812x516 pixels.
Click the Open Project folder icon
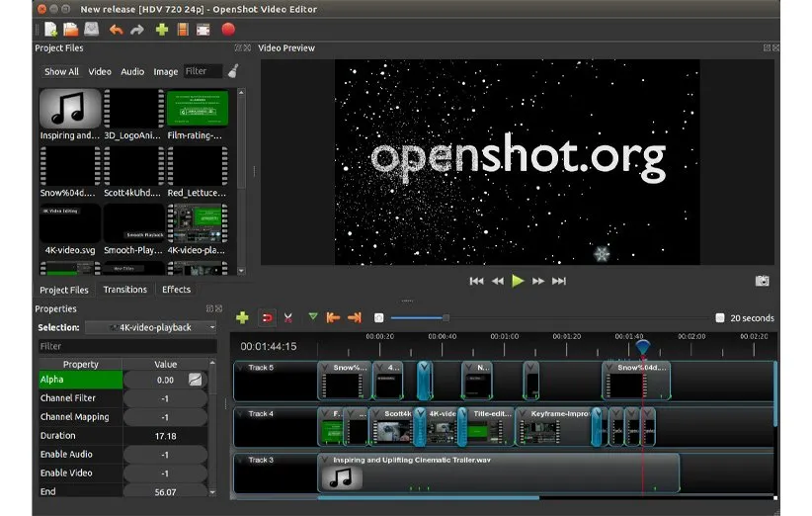click(71, 30)
